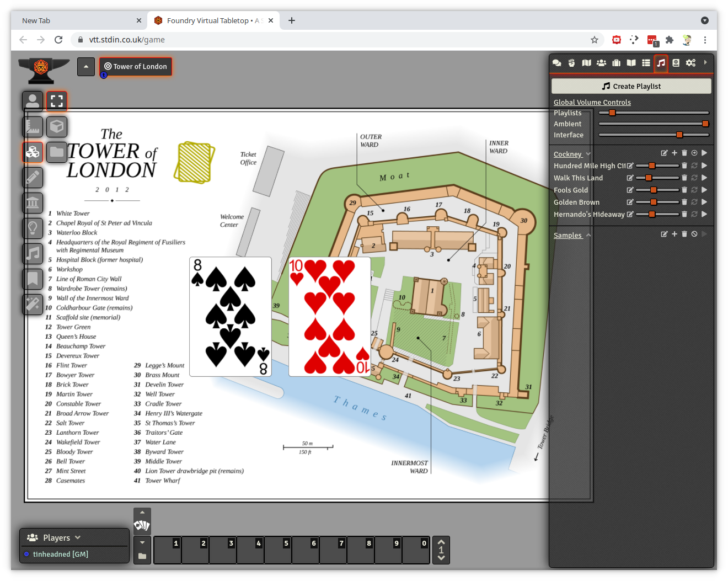This screenshot has width=728, height=581.
Task: Add a sound to Cockney playlist
Action: click(x=674, y=153)
